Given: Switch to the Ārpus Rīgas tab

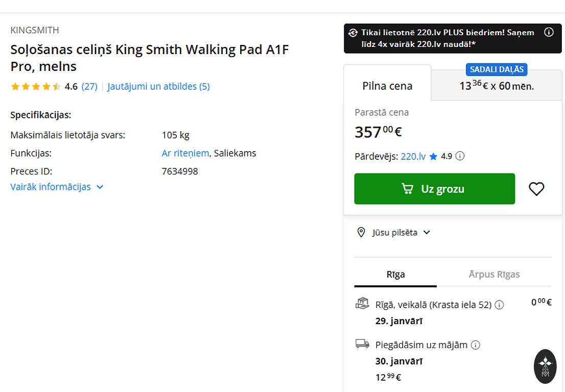Looking at the screenshot, I should pos(494,275).
